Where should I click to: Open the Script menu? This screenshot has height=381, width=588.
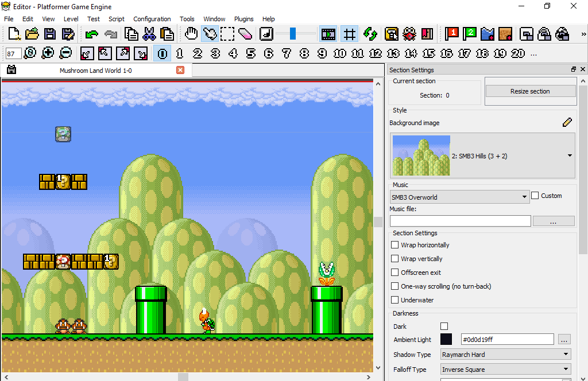[x=116, y=19]
